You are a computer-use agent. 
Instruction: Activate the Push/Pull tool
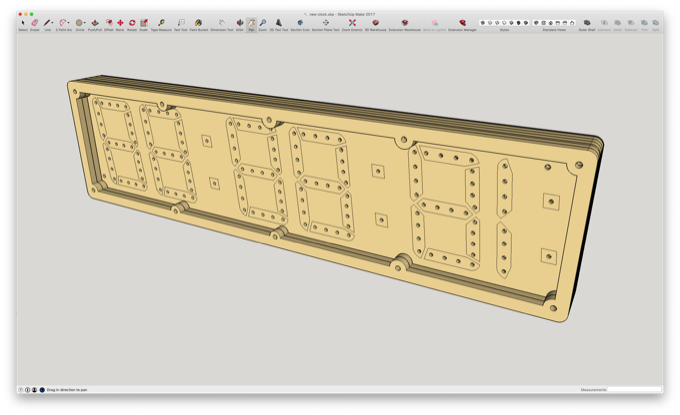click(95, 23)
